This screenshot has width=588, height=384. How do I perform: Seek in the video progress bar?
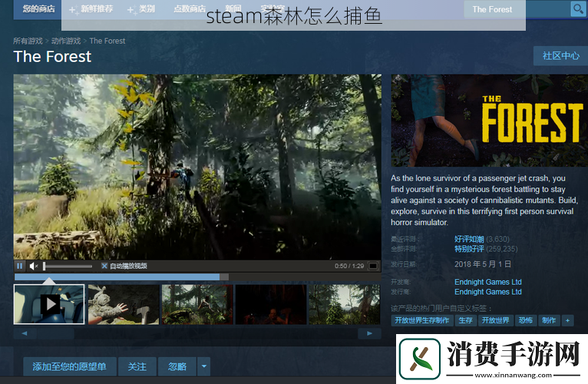(x=197, y=277)
